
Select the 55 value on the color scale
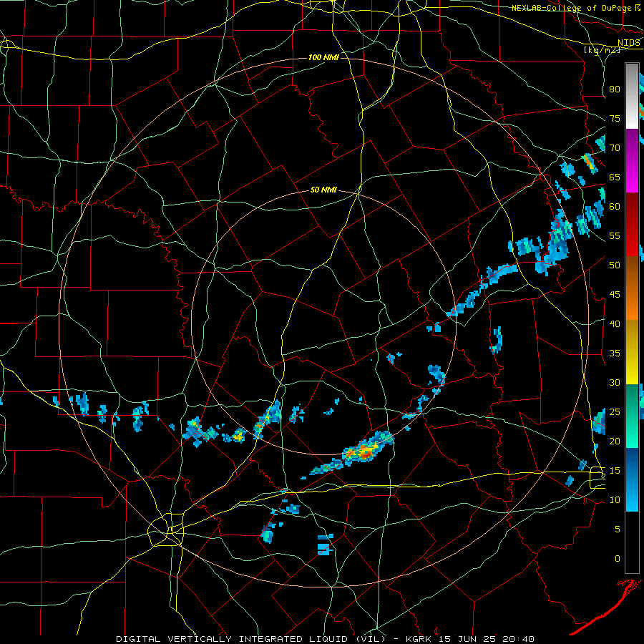[615, 236]
